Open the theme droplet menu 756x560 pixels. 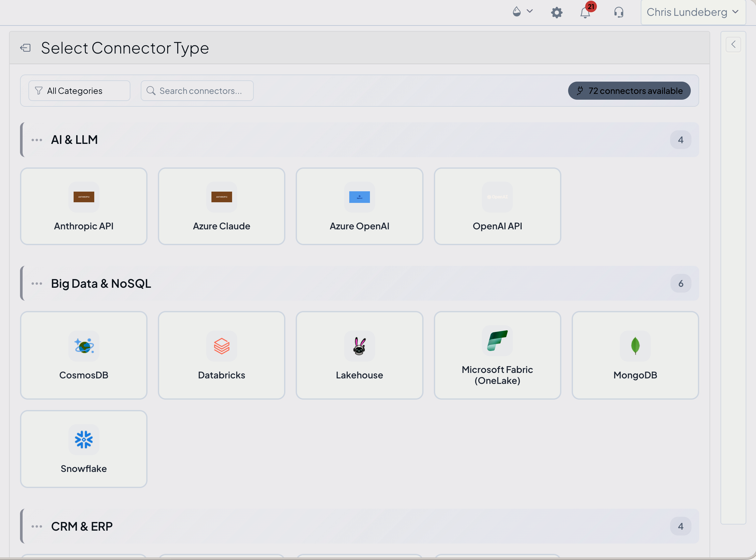522,12
